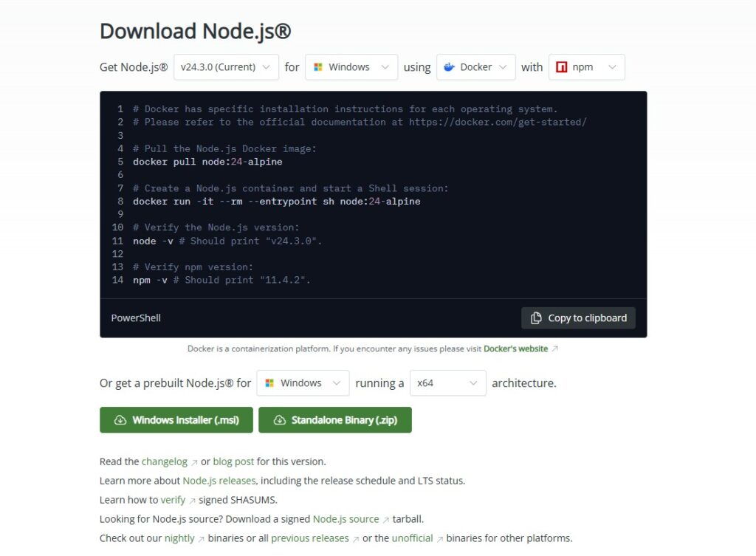
Task: Click the npm logo icon
Action: [x=562, y=67]
